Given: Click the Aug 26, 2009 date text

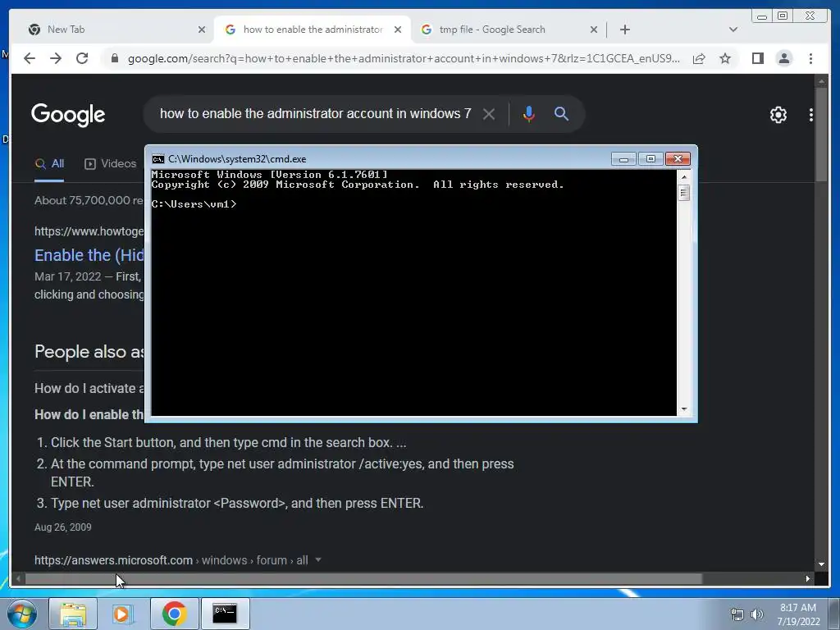Looking at the screenshot, I should [x=62, y=527].
